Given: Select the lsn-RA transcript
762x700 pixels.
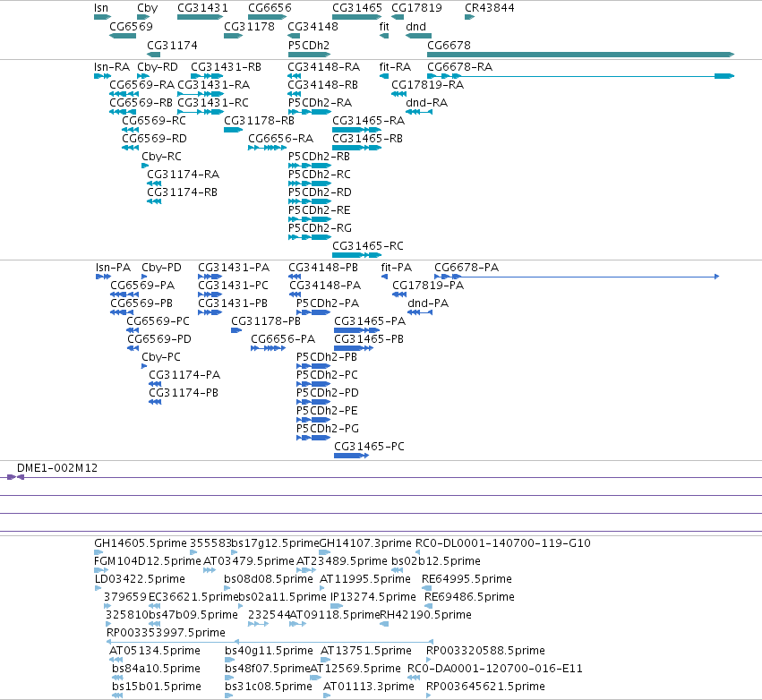Looking at the screenshot, I should click(103, 76).
